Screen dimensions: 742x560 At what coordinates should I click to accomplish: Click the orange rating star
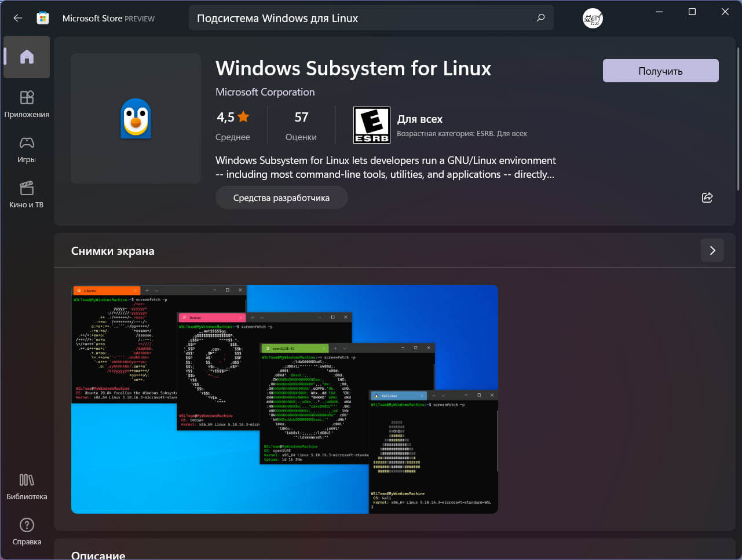coord(243,117)
